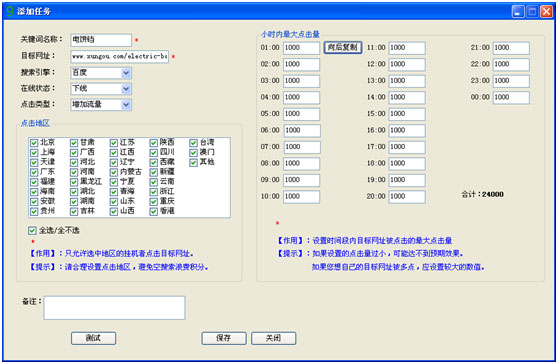Screen dimensions: 558x364
Task: Select the 11:00 click limit field
Action: [x=407, y=48]
